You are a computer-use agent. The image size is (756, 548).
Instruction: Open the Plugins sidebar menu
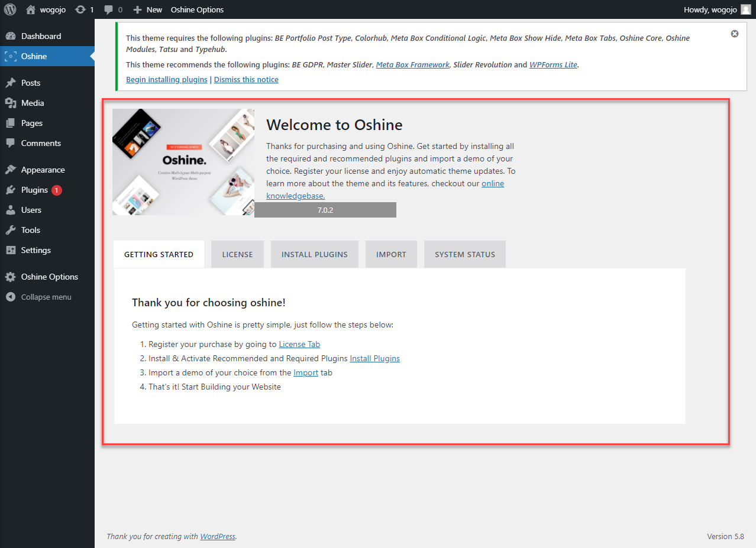(34, 190)
